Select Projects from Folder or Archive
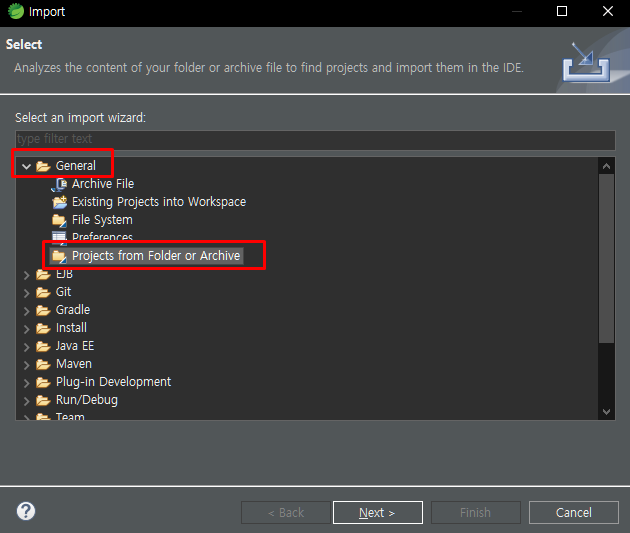 pyautogui.click(x=156, y=256)
